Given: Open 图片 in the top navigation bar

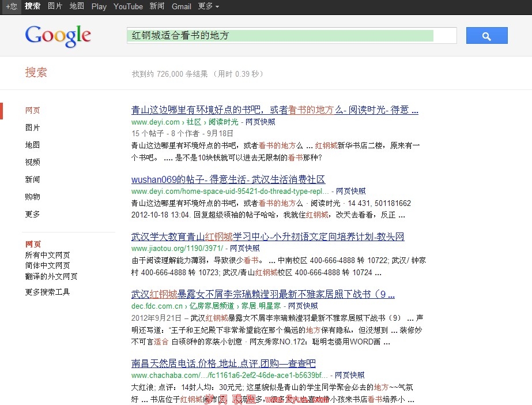Looking at the screenshot, I should click(55, 6).
